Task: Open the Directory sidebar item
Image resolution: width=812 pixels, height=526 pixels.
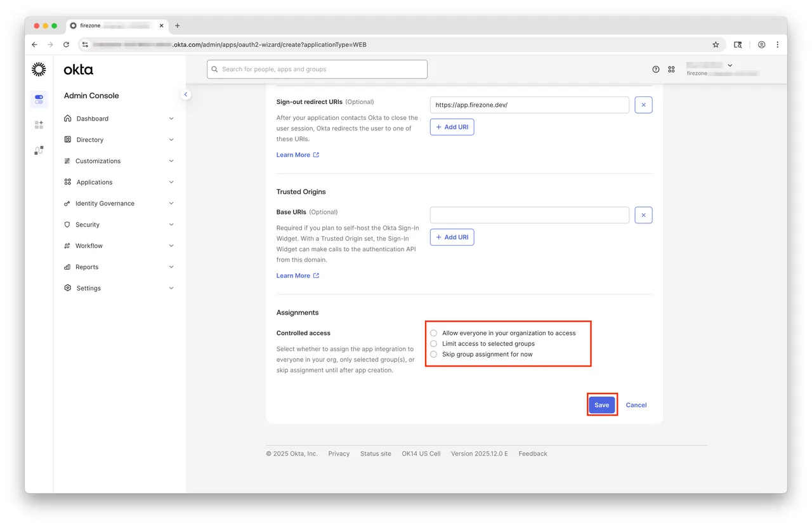Action: 119,140
